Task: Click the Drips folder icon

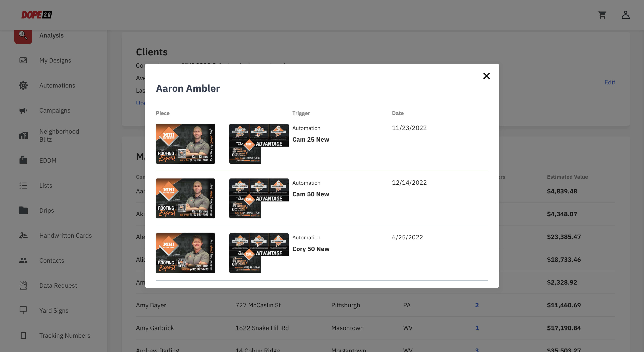Action: tap(23, 210)
